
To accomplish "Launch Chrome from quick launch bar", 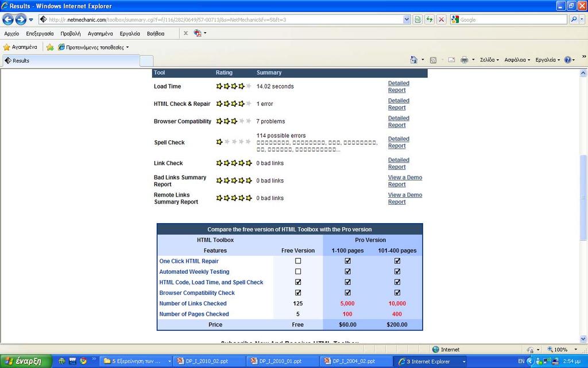I will click(83, 361).
